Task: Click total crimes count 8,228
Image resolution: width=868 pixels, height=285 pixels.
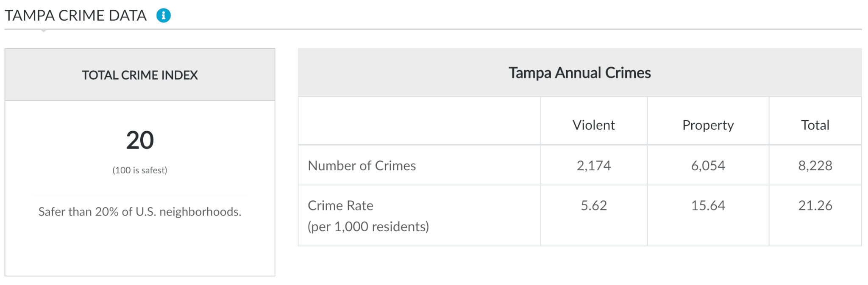Action: pyautogui.click(x=815, y=166)
